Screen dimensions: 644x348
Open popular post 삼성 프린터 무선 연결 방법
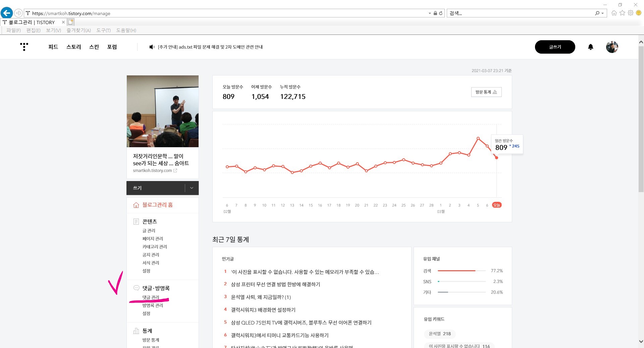(x=275, y=284)
